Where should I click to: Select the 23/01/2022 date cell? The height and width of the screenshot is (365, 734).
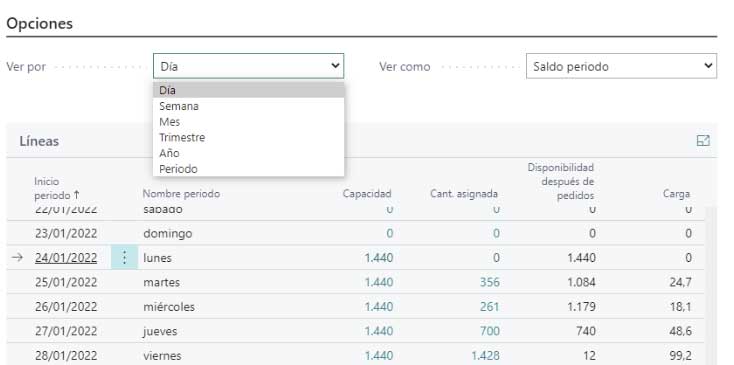[x=66, y=234]
